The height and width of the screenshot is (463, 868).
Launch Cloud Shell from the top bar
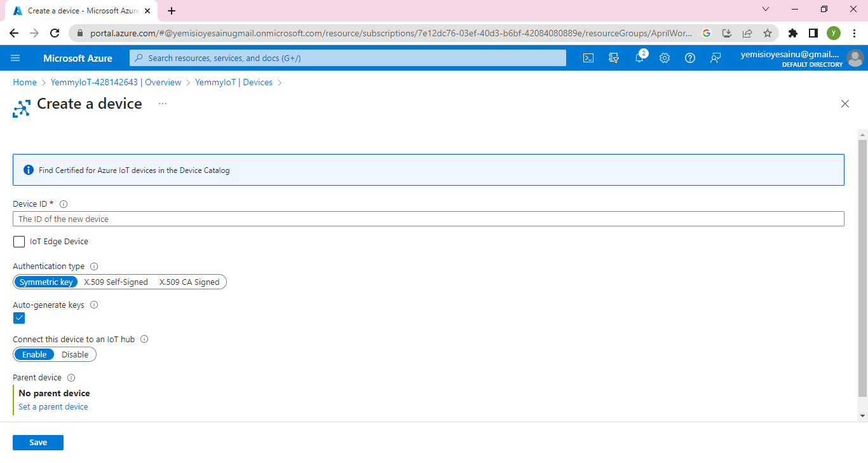(588, 58)
